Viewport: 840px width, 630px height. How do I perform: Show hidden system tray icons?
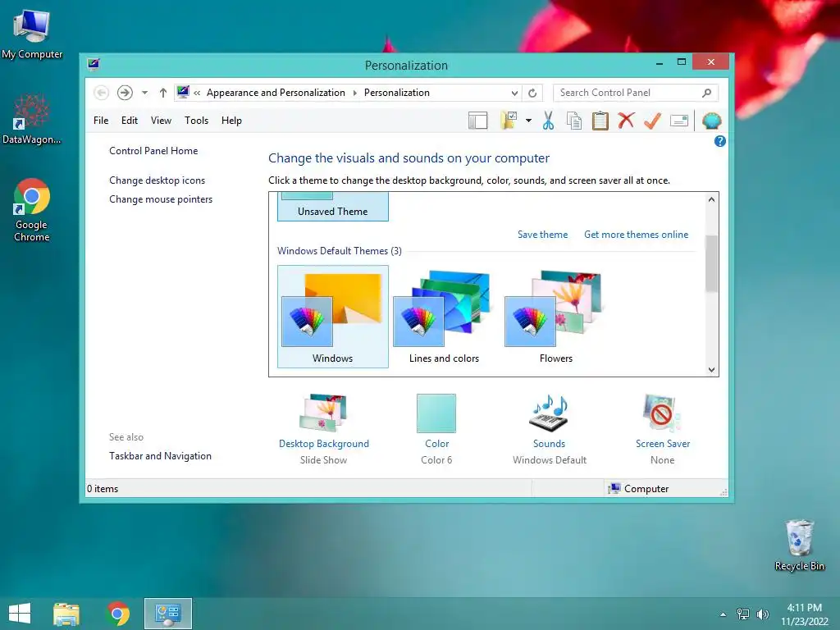tap(723, 614)
